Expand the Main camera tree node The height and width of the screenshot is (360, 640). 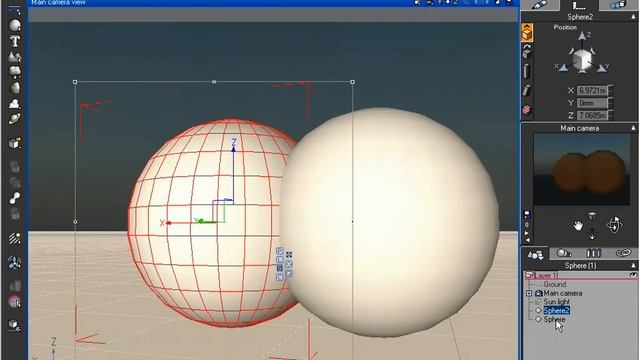coord(529,293)
